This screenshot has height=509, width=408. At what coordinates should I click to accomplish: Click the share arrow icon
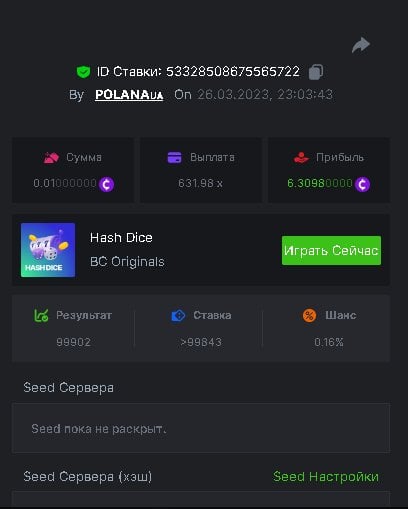(x=361, y=45)
